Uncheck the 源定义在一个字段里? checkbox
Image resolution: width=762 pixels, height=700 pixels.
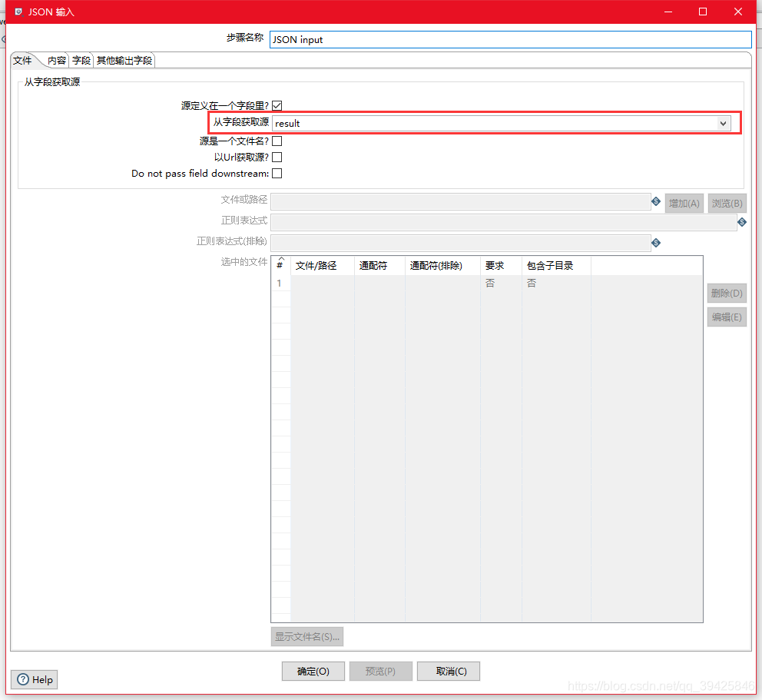[277, 105]
